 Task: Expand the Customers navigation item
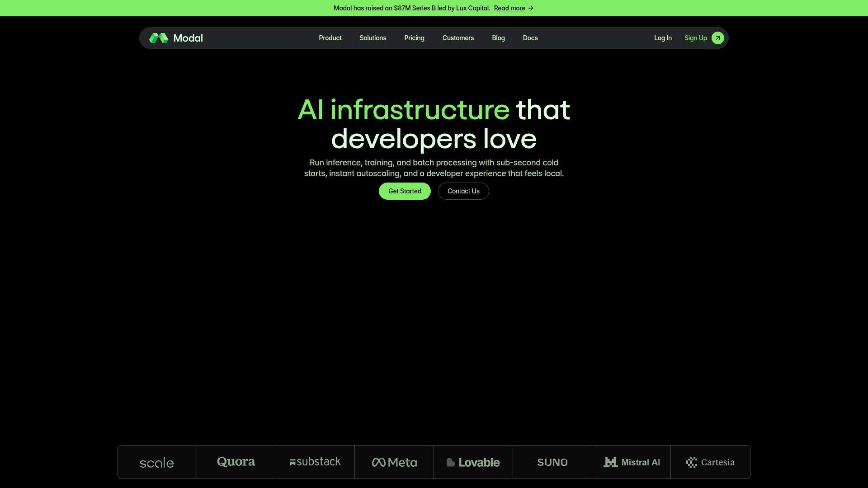pos(458,38)
